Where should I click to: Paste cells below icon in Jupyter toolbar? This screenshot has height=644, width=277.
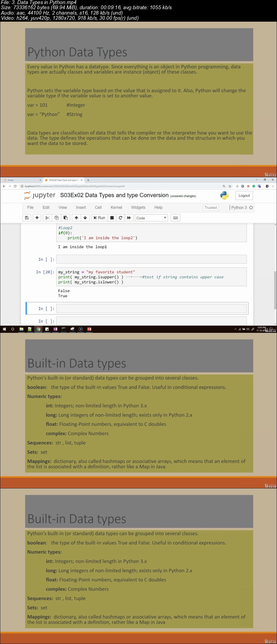coord(65,218)
